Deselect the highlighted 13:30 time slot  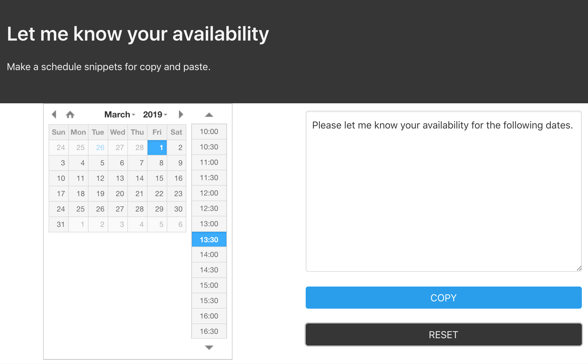coord(209,239)
